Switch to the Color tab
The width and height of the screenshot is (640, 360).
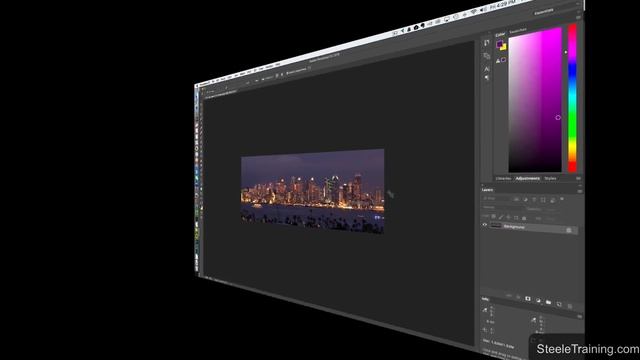point(500,35)
